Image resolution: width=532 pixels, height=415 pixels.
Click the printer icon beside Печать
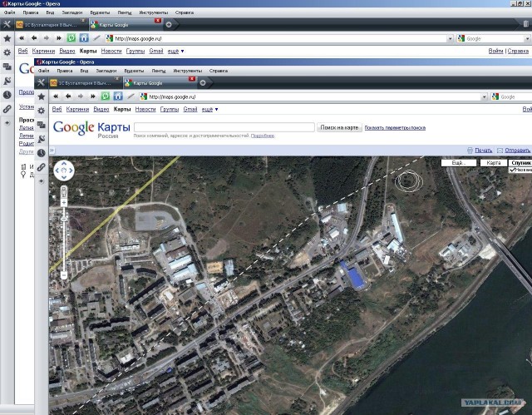pyautogui.click(x=470, y=151)
